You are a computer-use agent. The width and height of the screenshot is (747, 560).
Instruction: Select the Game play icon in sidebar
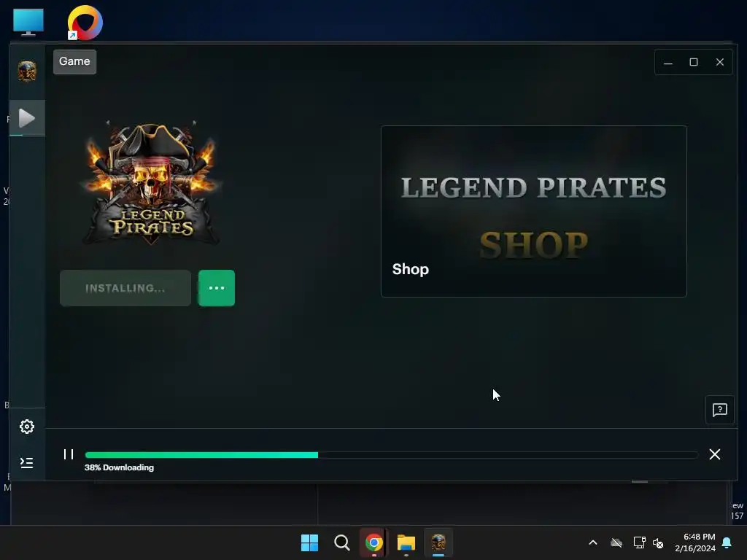click(27, 118)
